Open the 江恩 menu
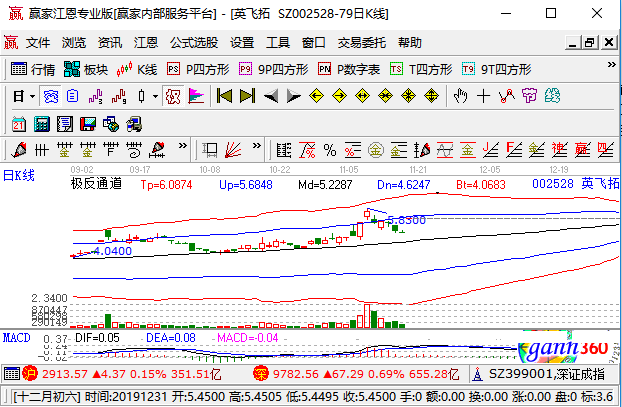Screen dimensions: 622x407 [146, 43]
